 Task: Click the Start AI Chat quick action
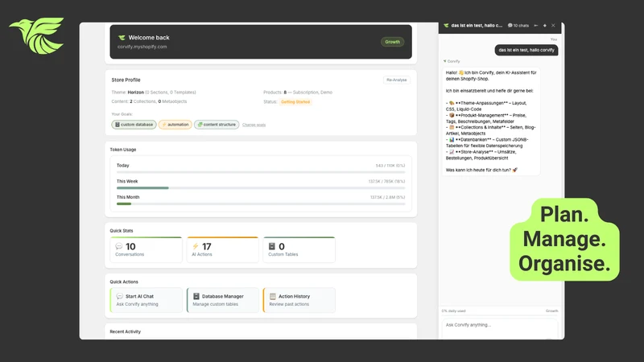(147, 300)
